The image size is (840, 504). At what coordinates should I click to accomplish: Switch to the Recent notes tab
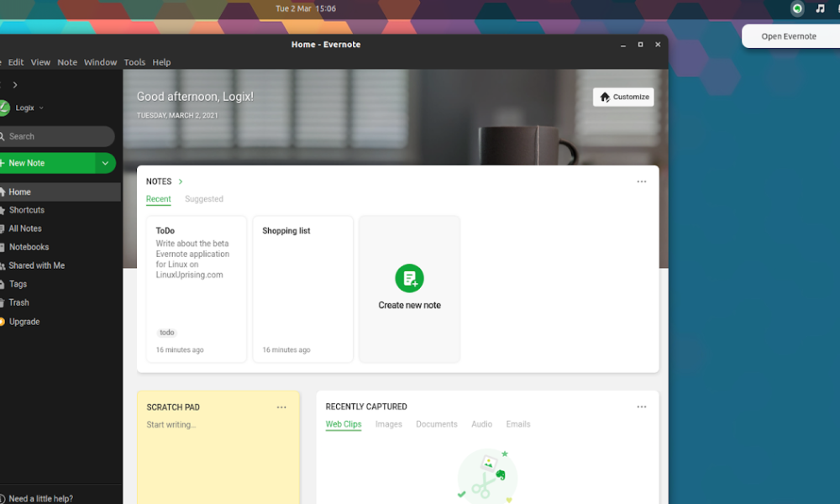pos(159,199)
